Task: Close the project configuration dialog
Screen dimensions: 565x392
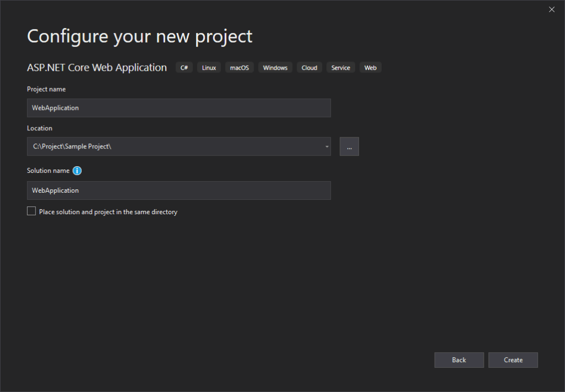Action: tap(551, 9)
